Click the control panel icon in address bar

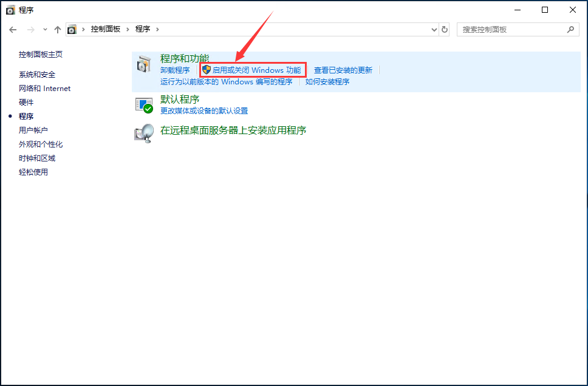point(72,29)
